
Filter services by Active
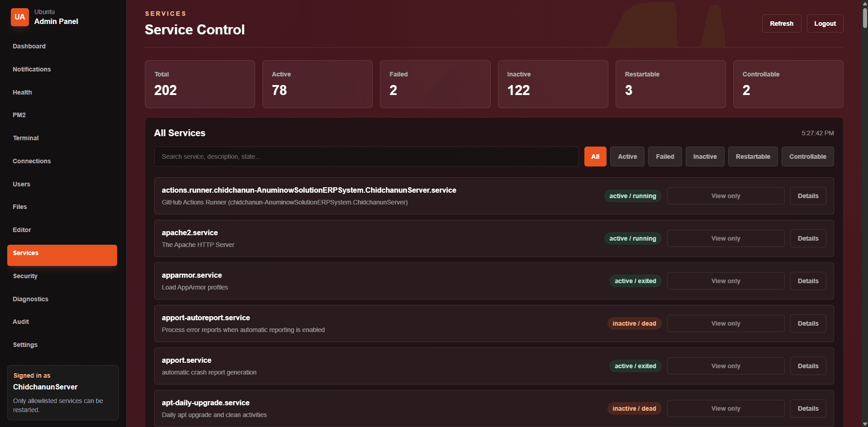(627, 157)
